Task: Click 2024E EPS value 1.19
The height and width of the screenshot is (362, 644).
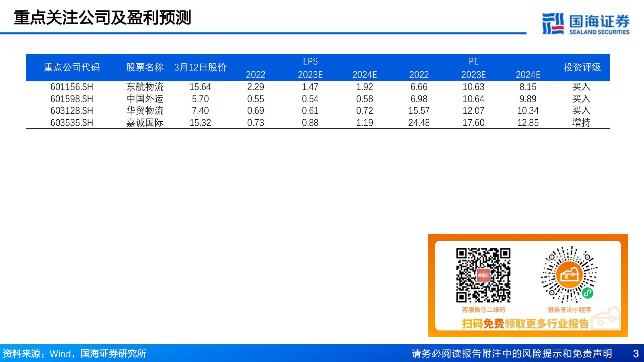Action: point(365,123)
